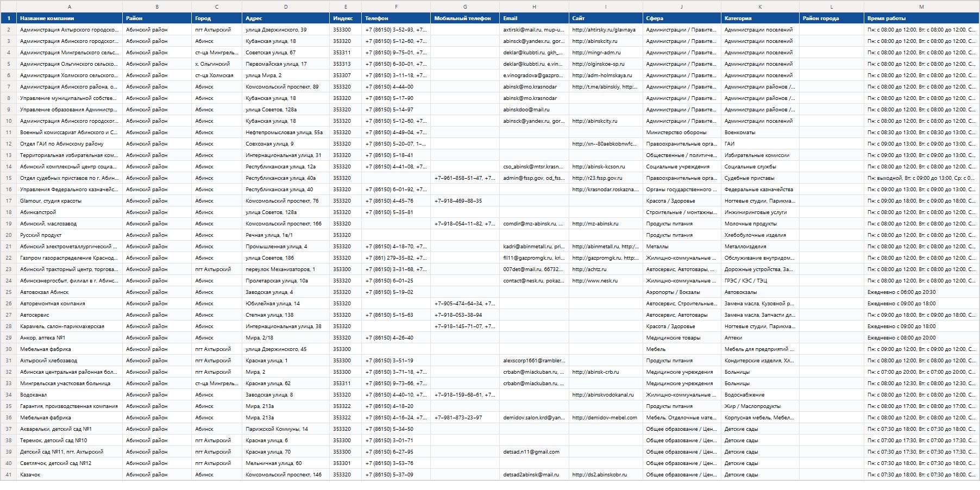Screen dimensions: 980x490
Task: Select sphere cell 'Министерство обороны'
Action: tap(682, 133)
